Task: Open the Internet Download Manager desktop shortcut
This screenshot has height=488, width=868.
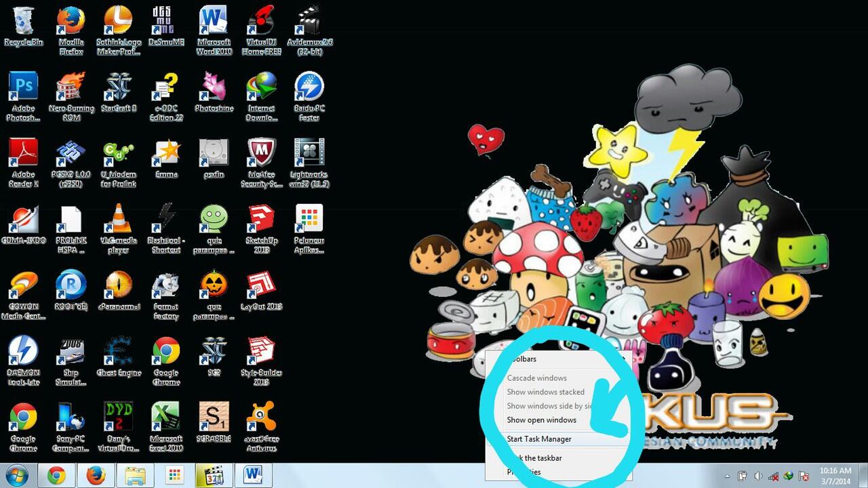Action: pyautogui.click(x=261, y=97)
